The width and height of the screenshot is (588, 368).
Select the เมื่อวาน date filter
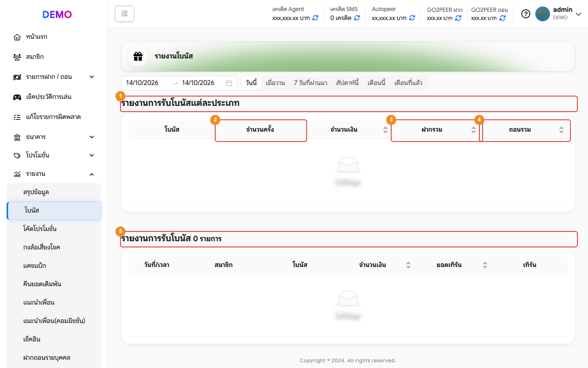tap(275, 83)
